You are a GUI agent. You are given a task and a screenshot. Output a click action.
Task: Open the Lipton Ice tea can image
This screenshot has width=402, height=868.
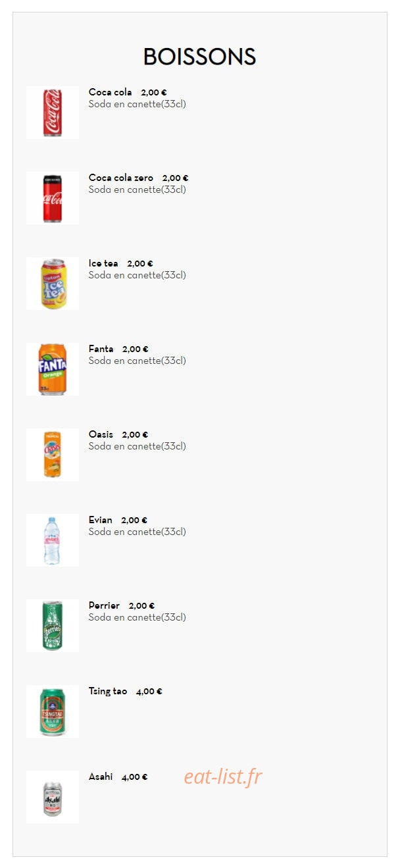[53, 284]
